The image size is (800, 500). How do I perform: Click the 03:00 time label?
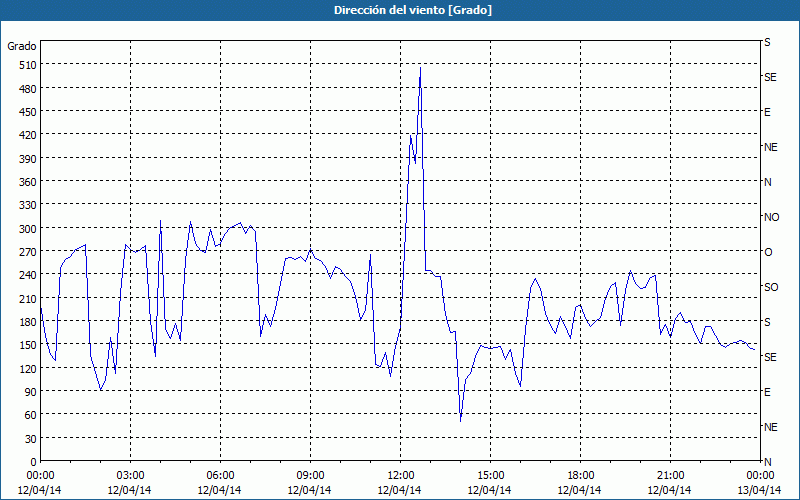130,476
